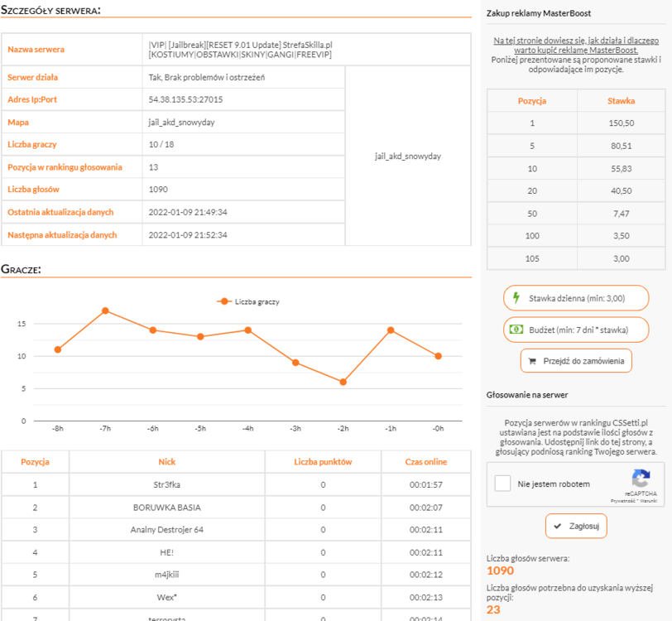Screen dimensions: 672x621
Task: Submit vote with Zagłosuj button
Action: point(576,526)
